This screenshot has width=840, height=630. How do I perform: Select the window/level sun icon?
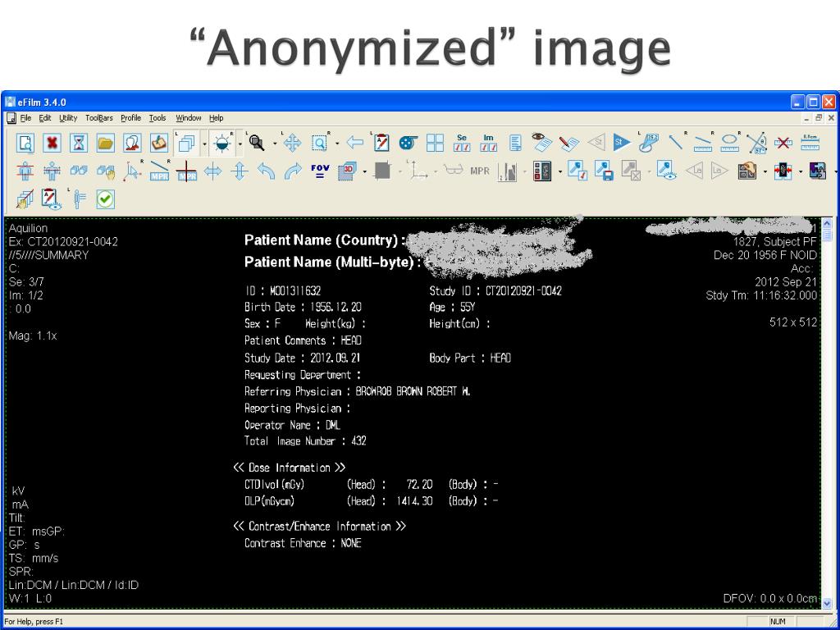pyautogui.click(x=221, y=143)
